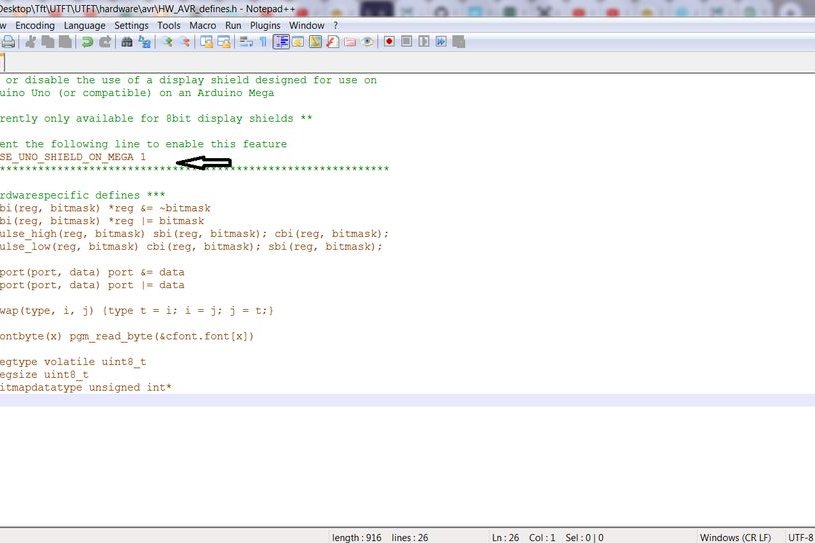The height and width of the screenshot is (543, 815).
Task: Click the line 'port(port, data) port |= data'
Action: (92, 285)
